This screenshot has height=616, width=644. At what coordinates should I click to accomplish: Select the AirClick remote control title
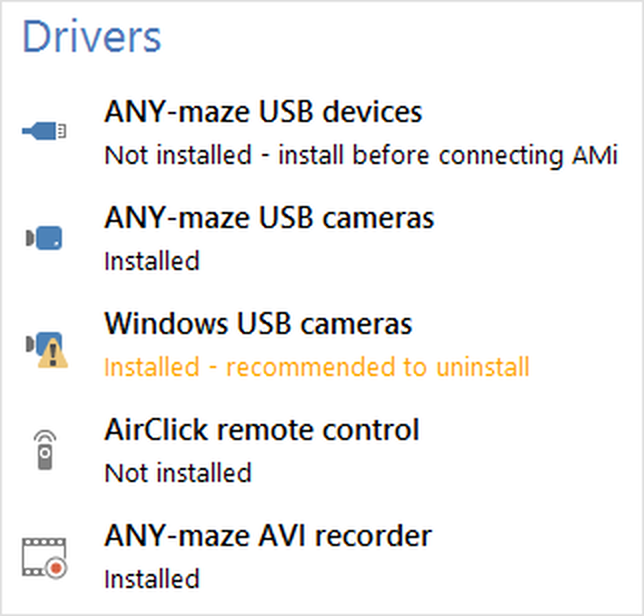point(262,430)
